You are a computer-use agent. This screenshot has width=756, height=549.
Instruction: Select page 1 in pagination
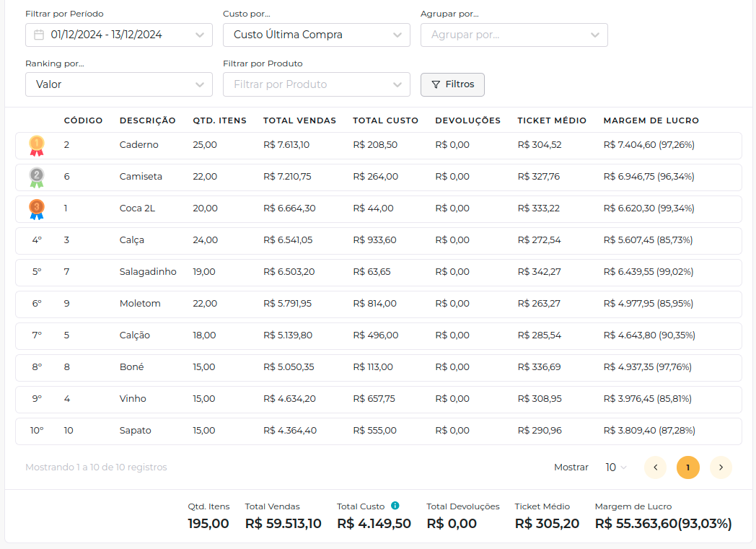click(687, 467)
